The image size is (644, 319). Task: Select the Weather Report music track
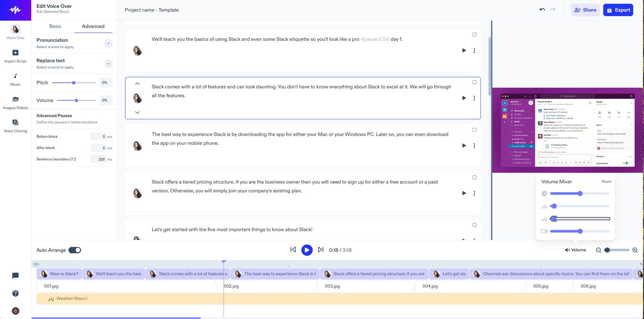point(339,299)
